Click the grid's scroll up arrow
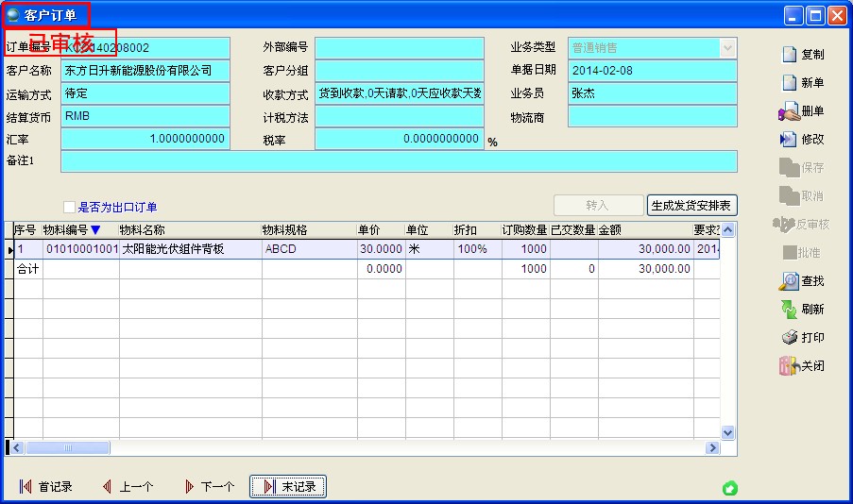Image resolution: width=853 pixels, height=504 pixels. tap(728, 230)
